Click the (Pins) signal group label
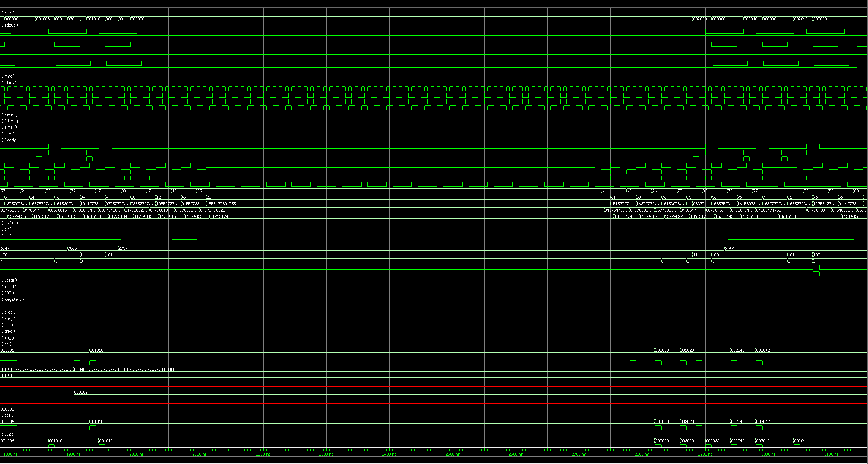 click(x=8, y=12)
